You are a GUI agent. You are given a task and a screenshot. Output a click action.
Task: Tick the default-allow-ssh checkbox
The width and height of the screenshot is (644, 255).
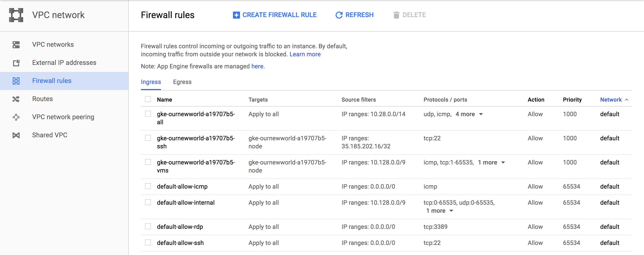tap(148, 242)
